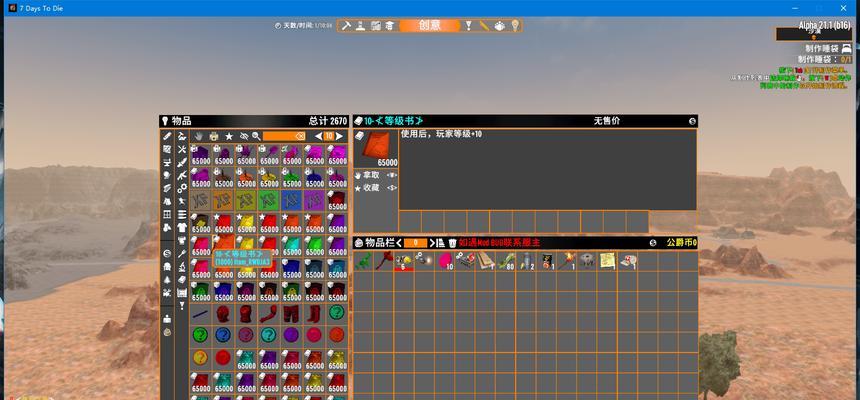This screenshot has height=400, width=860.
Task: Select the red pants armor item
Action: (291, 314)
